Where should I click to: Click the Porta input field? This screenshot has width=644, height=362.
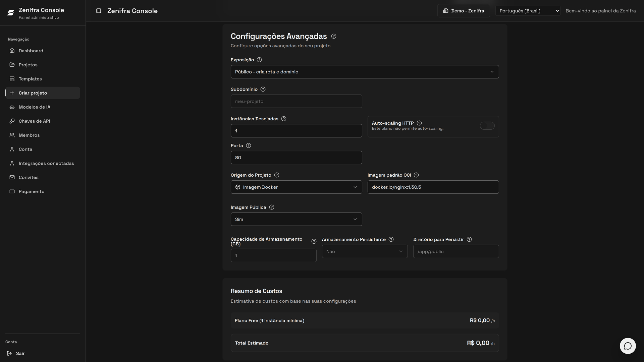pyautogui.click(x=297, y=158)
